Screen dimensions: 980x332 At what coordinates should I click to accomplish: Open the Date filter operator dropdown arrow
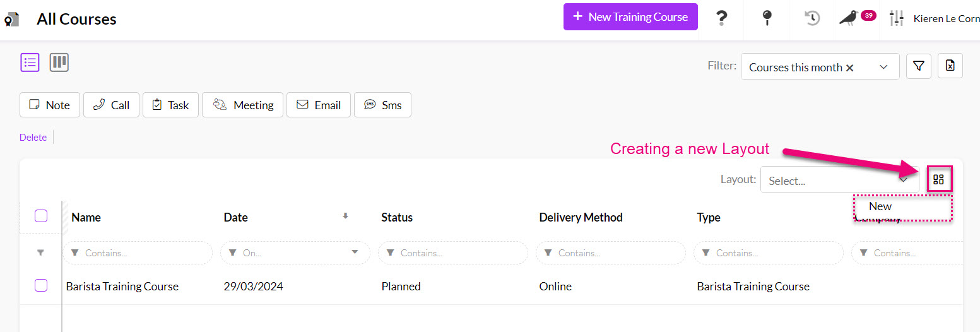[x=355, y=252]
